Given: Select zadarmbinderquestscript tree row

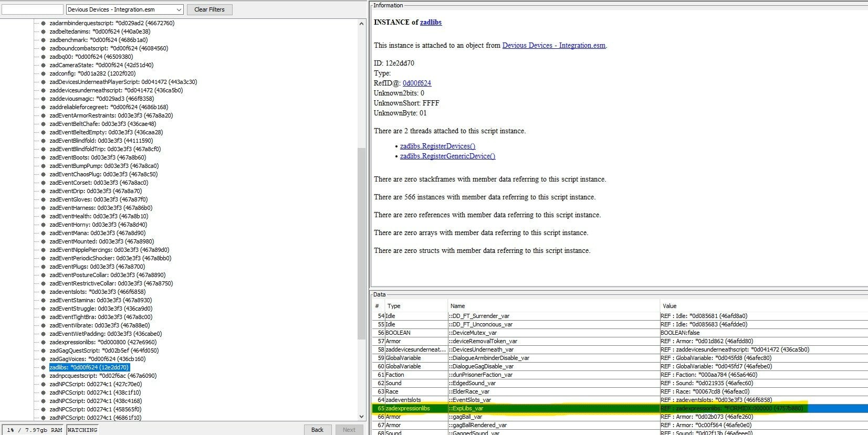Looking at the screenshot, I should coord(112,23).
